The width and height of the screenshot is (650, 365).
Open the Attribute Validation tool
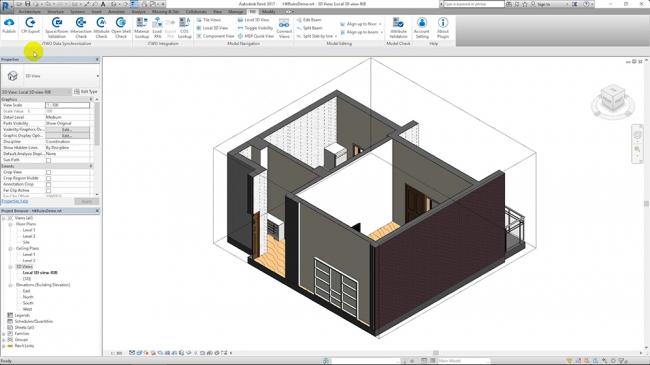point(398,28)
